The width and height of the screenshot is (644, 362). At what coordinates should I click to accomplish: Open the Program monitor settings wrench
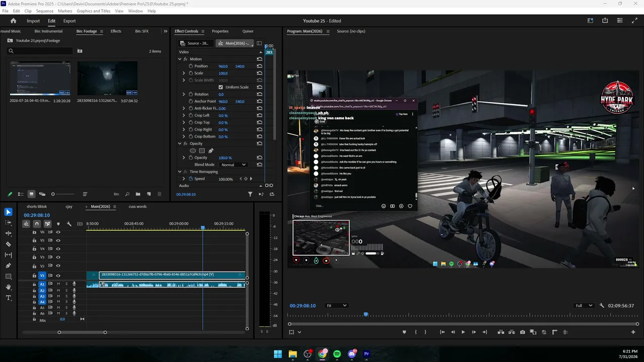point(602,306)
